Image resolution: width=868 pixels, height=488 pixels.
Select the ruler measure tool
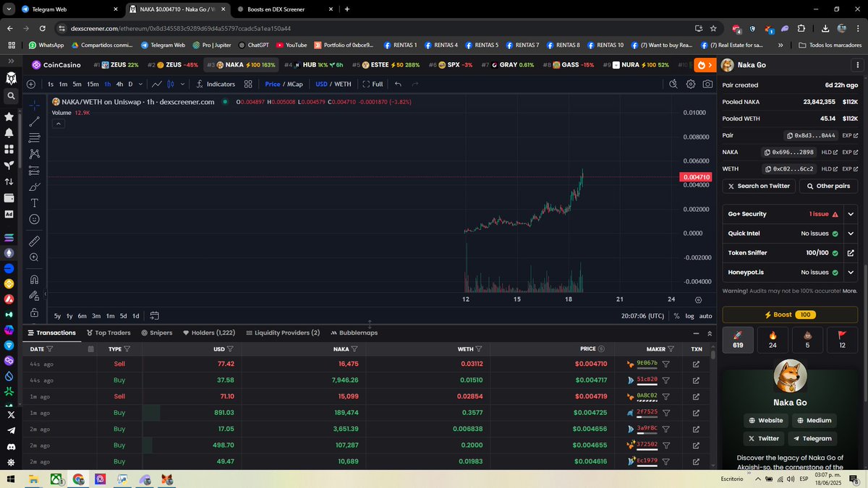(x=34, y=241)
